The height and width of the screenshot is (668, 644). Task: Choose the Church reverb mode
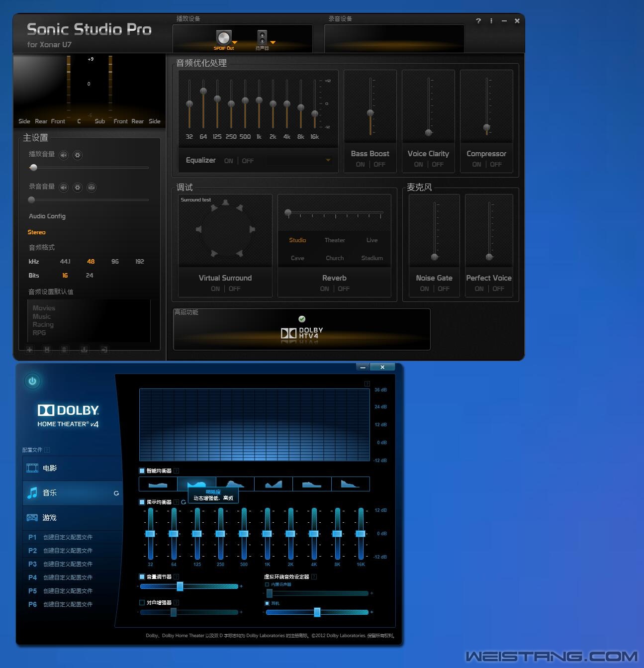click(x=335, y=258)
